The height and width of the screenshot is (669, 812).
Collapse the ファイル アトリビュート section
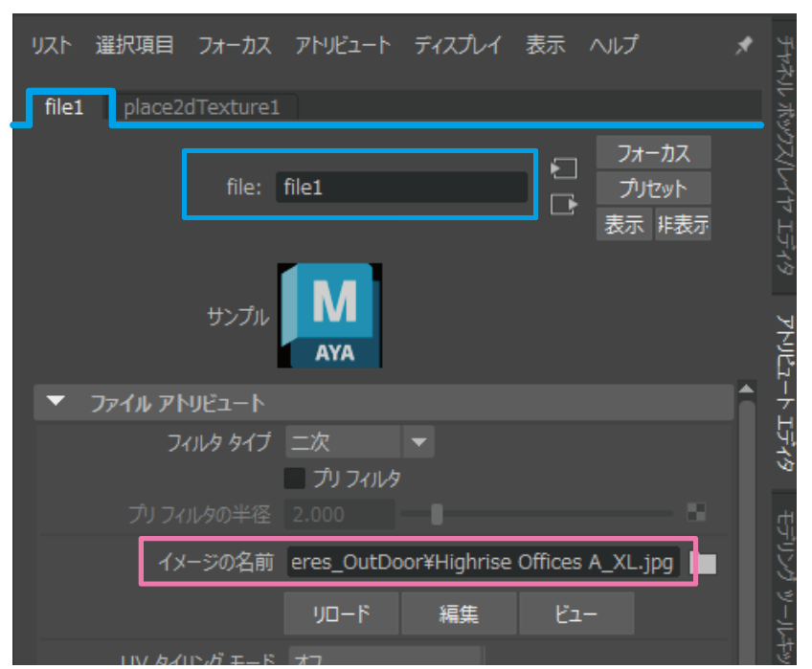(56, 403)
